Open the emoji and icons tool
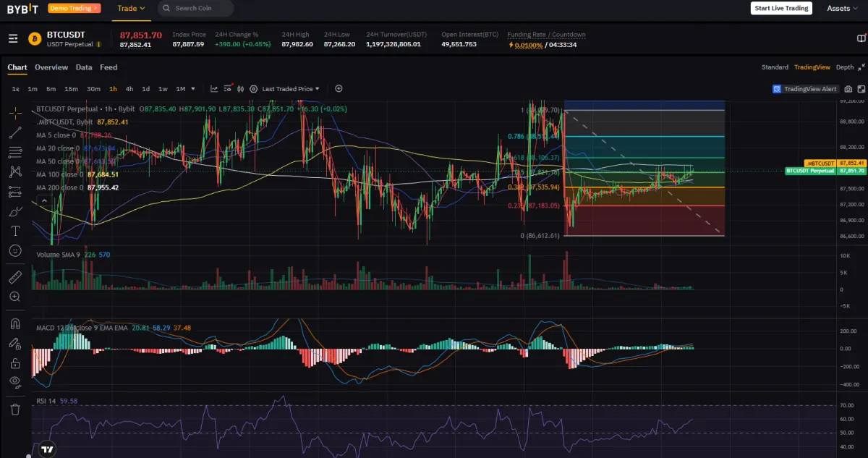This screenshot has width=868, height=458. [x=15, y=250]
